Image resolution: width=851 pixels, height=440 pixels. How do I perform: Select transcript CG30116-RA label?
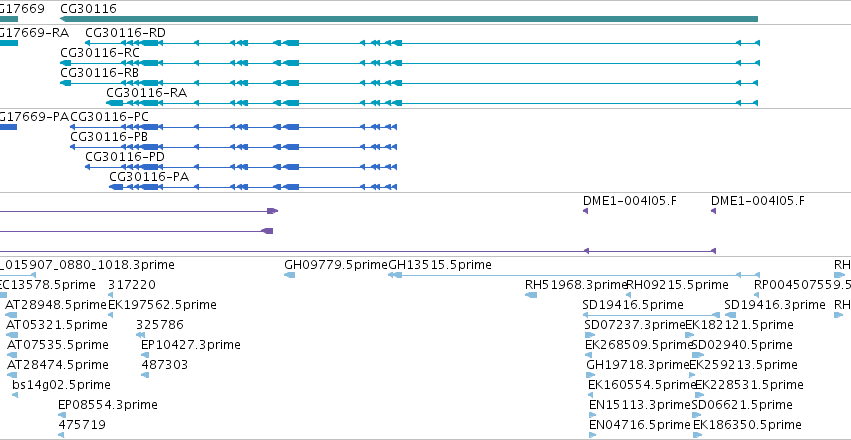147,93
